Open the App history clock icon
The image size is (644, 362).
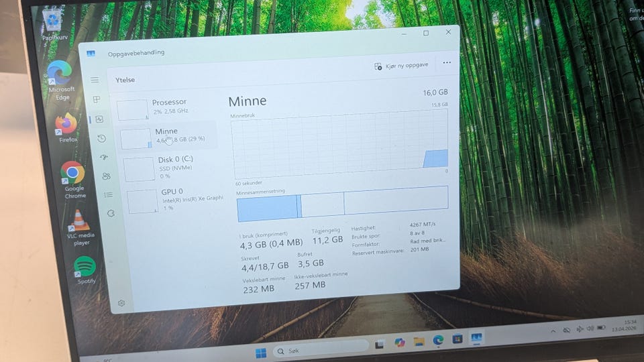tap(102, 139)
